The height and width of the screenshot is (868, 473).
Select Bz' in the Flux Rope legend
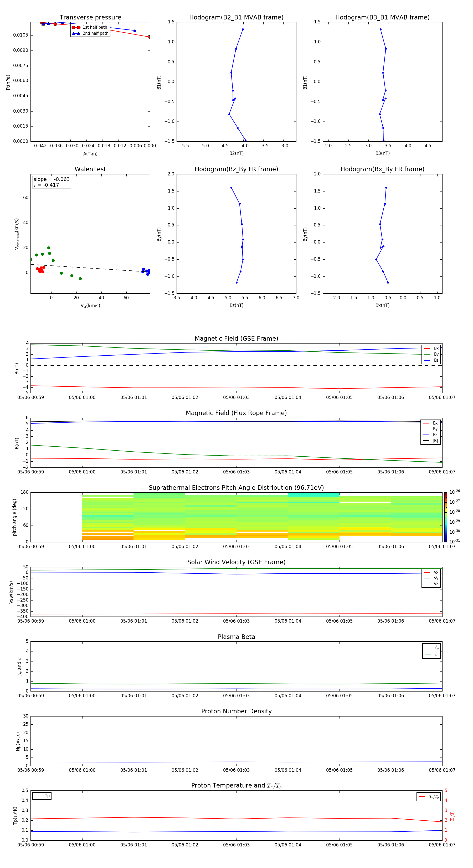click(431, 435)
